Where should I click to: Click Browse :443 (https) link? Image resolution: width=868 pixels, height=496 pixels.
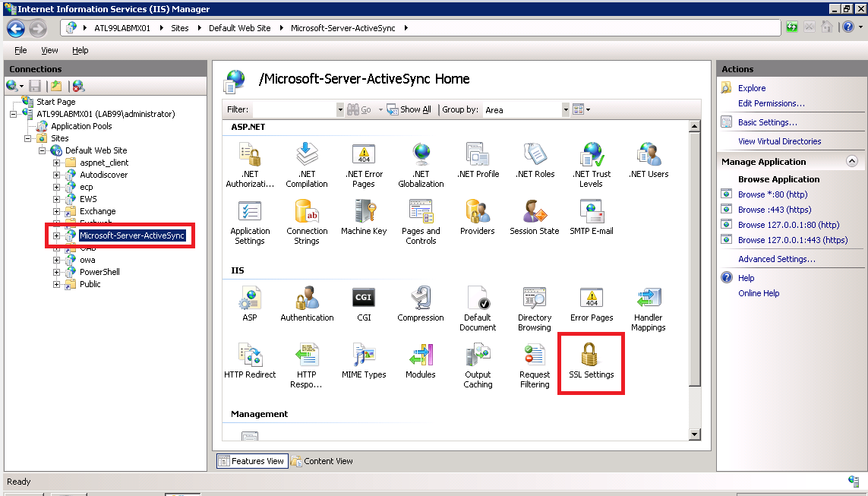775,210
